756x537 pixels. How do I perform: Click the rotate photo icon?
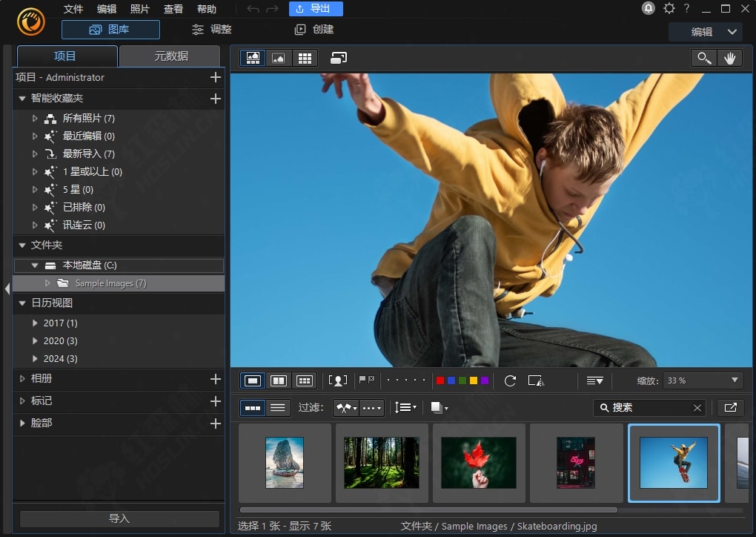[x=510, y=380]
